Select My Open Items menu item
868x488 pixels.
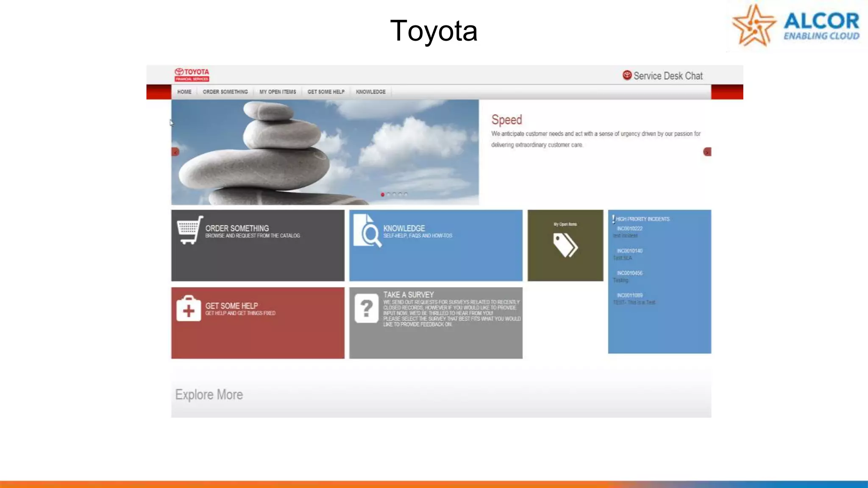pos(278,92)
